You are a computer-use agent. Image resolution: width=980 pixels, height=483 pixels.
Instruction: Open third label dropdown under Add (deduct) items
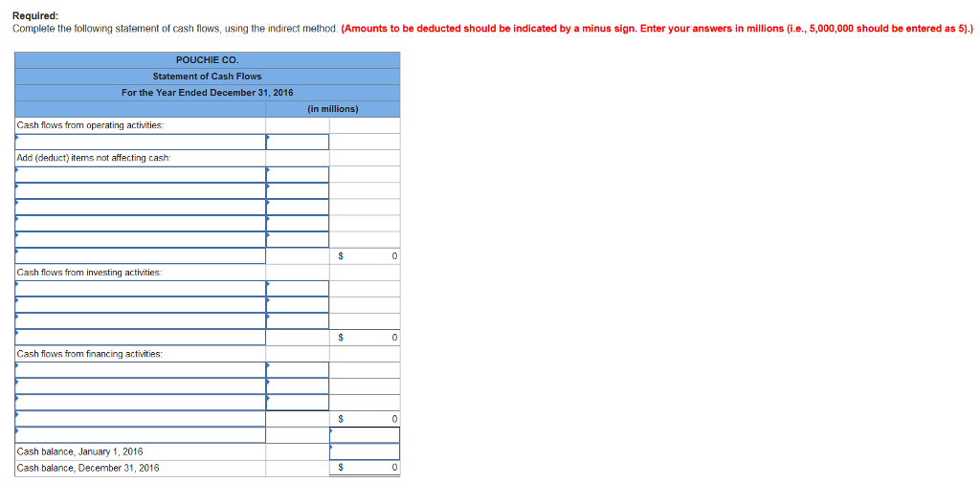click(x=141, y=207)
